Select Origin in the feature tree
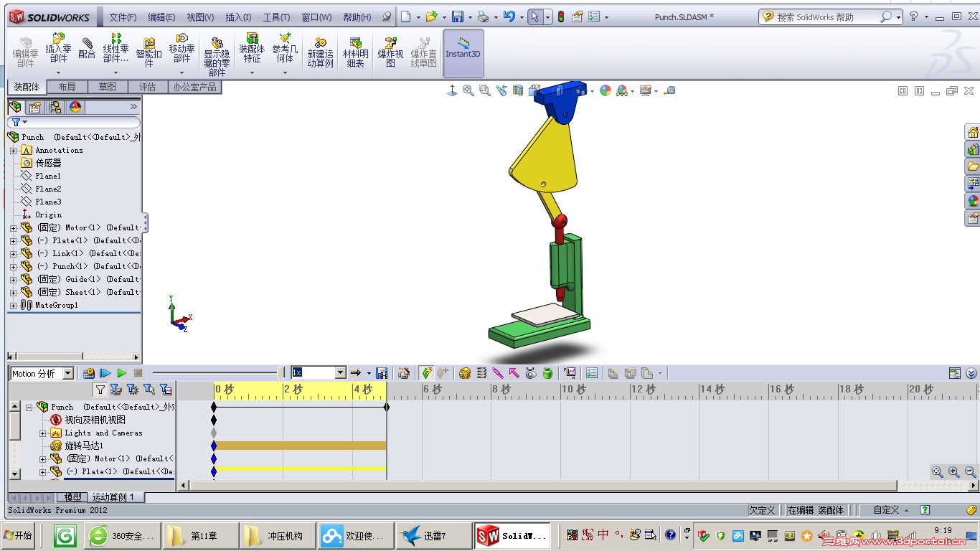Viewport: 980px width, 551px height. click(x=48, y=215)
